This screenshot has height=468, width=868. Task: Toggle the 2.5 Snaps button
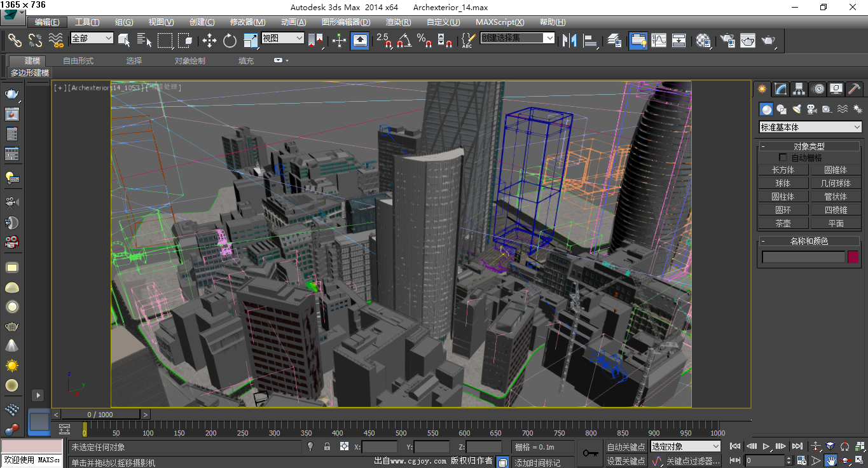click(x=384, y=41)
